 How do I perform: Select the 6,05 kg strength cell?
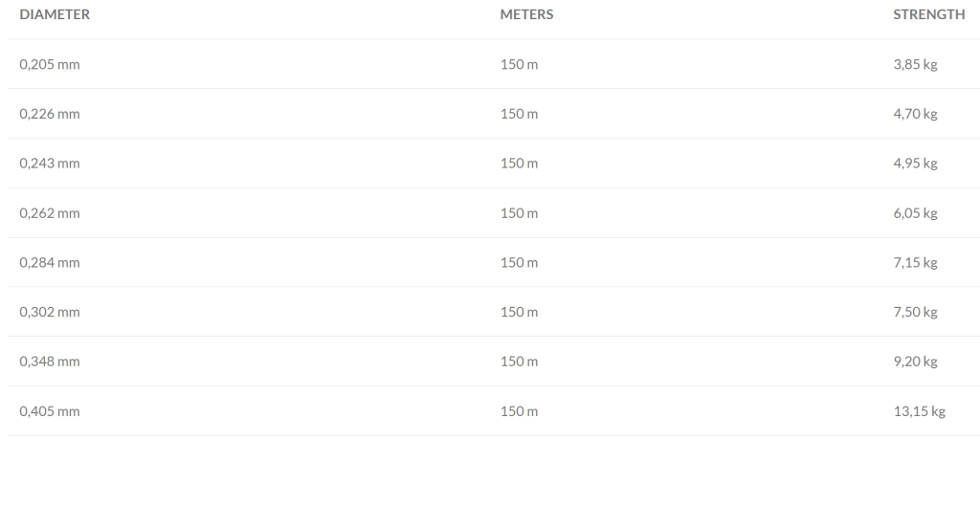915,213
